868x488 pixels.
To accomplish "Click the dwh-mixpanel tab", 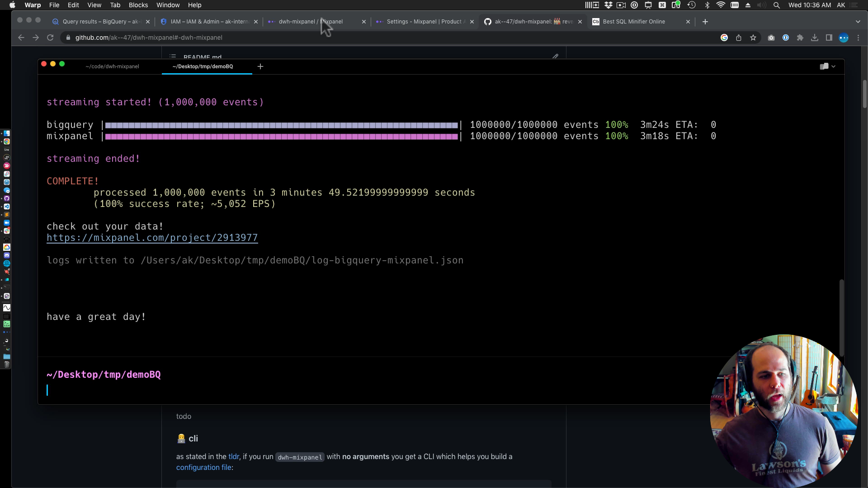I will coord(310,21).
